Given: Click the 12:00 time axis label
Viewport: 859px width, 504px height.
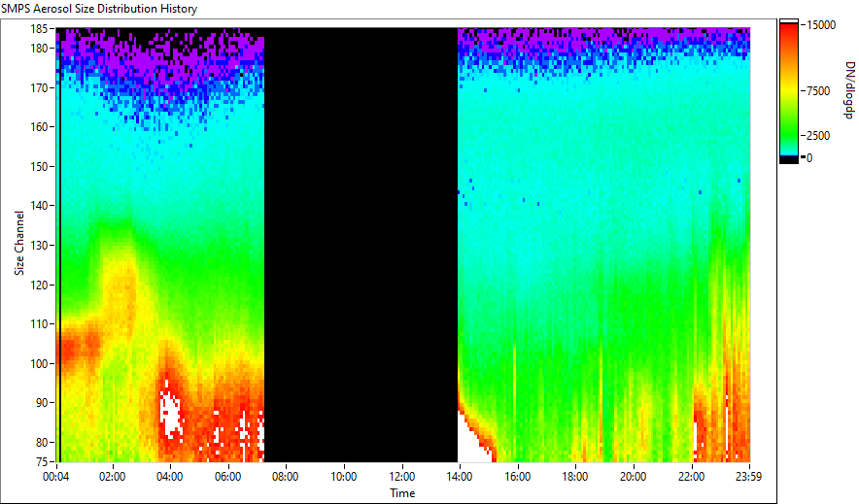Looking at the screenshot, I should [x=401, y=477].
